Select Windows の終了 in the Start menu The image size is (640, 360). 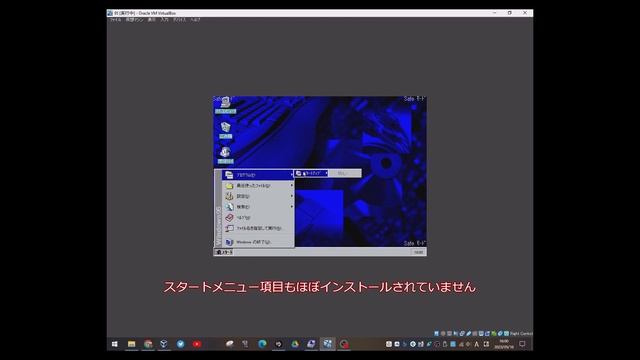pos(258,242)
